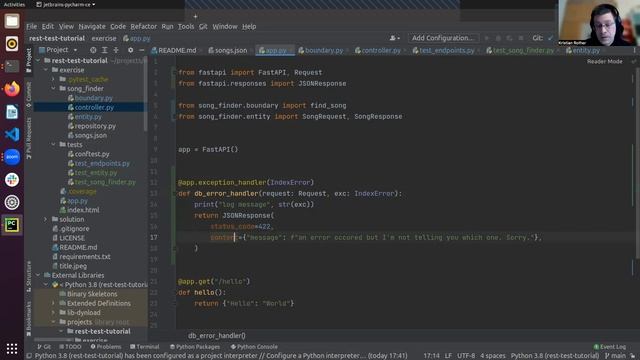Show applications grid in the dock
The height and width of the screenshot is (360, 640).
(12, 348)
